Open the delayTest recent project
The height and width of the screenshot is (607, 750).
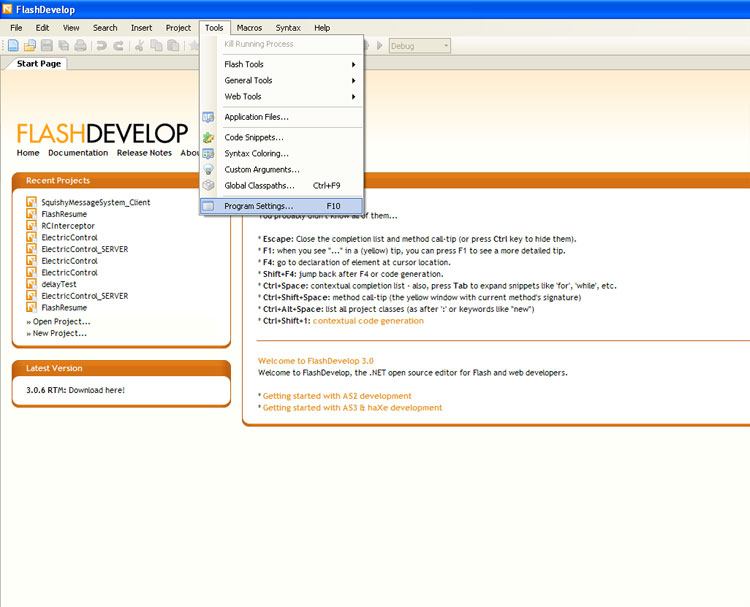coord(59,284)
